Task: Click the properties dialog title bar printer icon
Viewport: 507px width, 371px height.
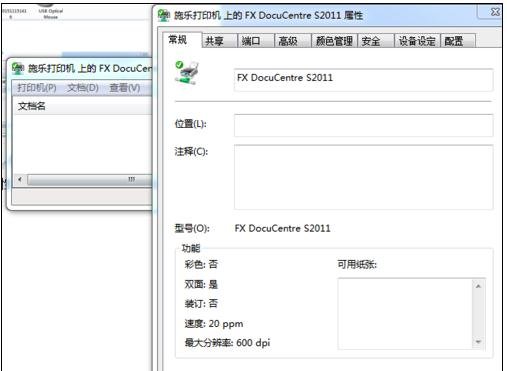Action: tap(163, 15)
